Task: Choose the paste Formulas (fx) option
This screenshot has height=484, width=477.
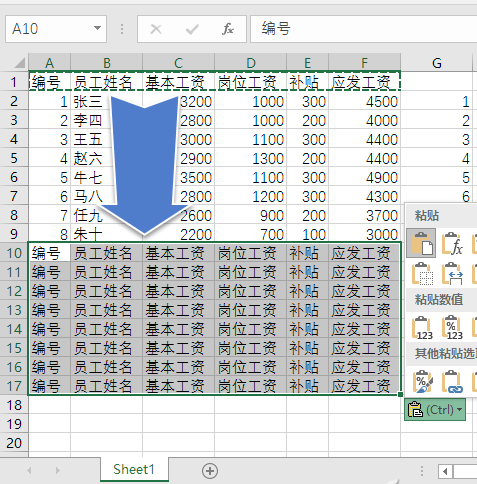Action: pyautogui.click(x=452, y=244)
